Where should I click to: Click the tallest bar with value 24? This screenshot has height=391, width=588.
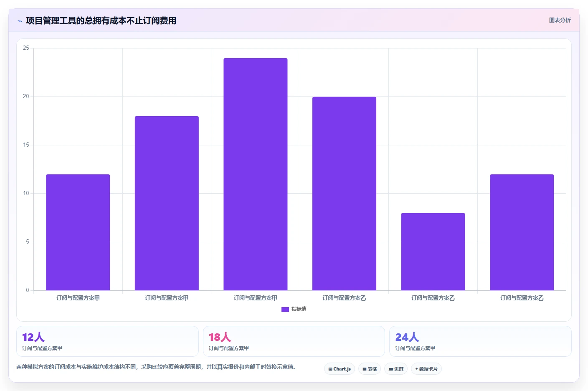(256, 174)
